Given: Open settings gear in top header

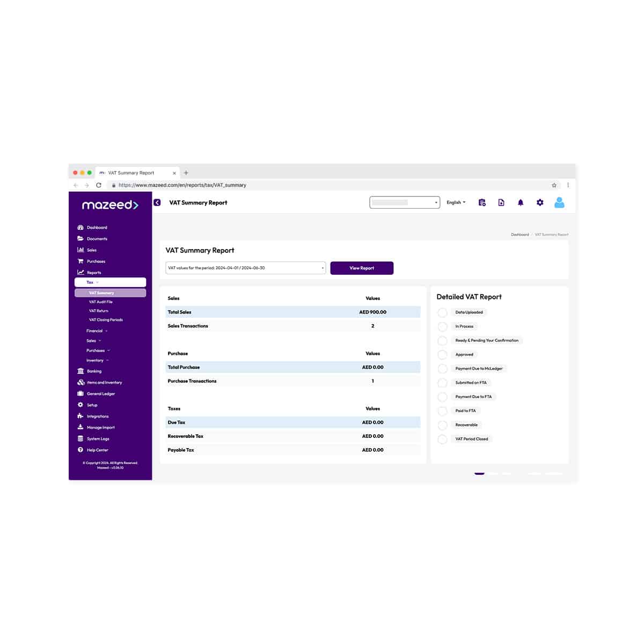Looking at the screenshot, I should (x=539, y=202).
